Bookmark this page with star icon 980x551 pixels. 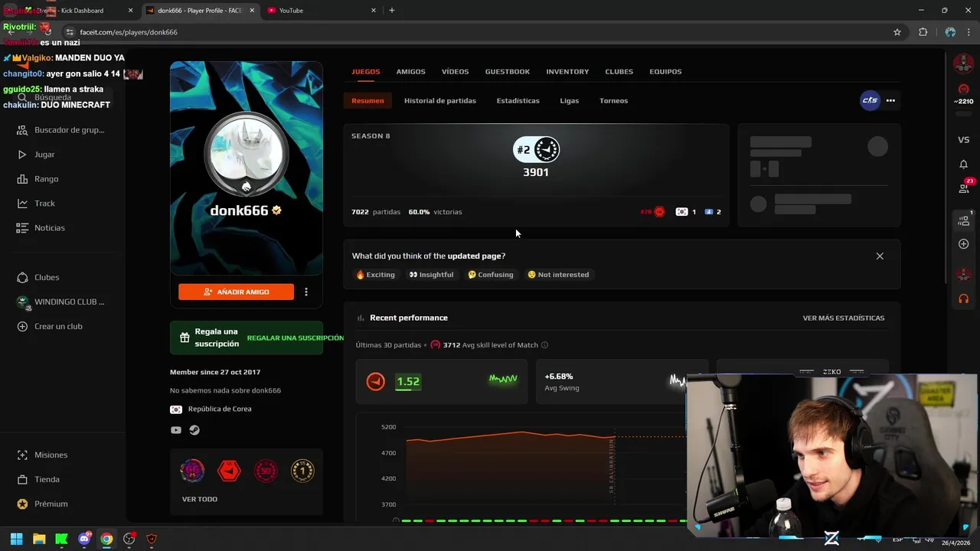(x=897, y=32)
